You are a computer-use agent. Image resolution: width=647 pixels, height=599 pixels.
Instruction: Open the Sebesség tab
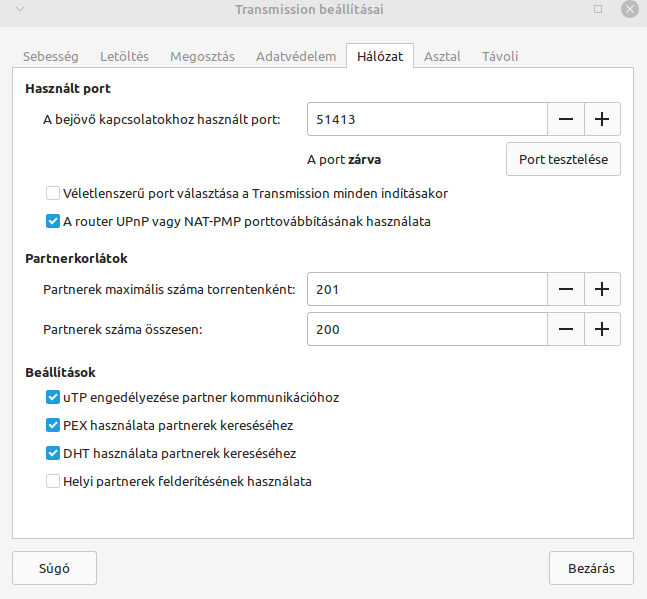pyautogui.click(x=50, y=56)
